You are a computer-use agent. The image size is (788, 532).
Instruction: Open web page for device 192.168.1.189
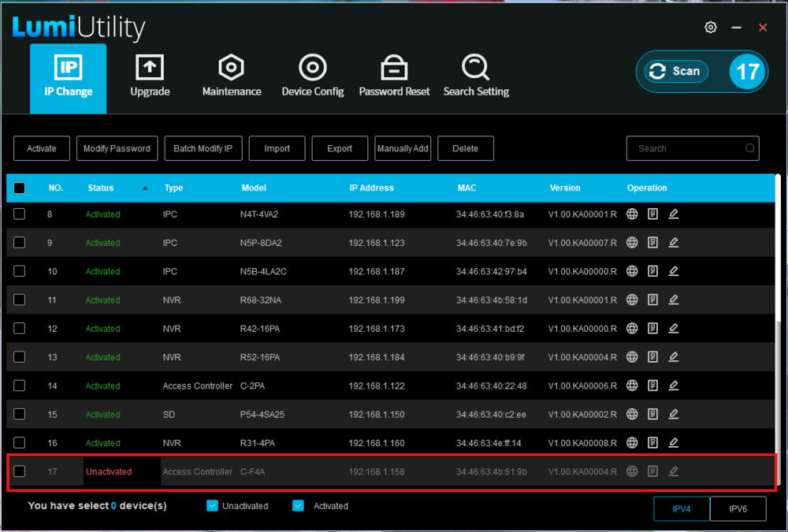point(632,214)
